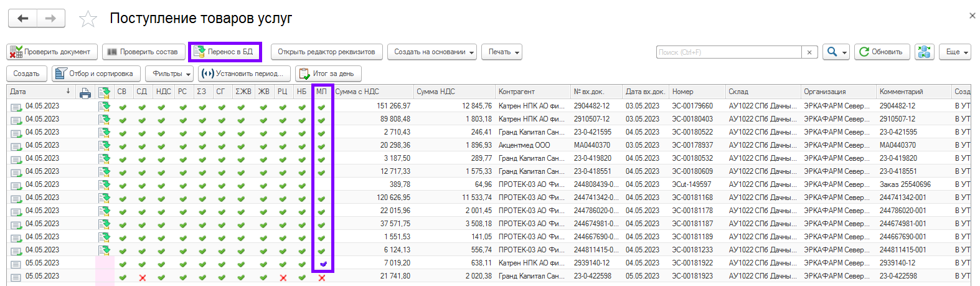Click the Итог за день button
This screenshot has height=286, width=980.
pos(327,74)
